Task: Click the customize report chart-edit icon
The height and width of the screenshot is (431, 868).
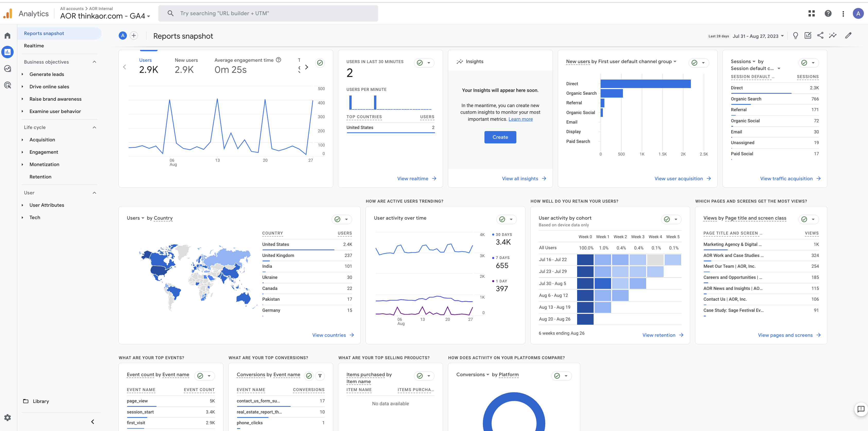Action: pos(808,35)
